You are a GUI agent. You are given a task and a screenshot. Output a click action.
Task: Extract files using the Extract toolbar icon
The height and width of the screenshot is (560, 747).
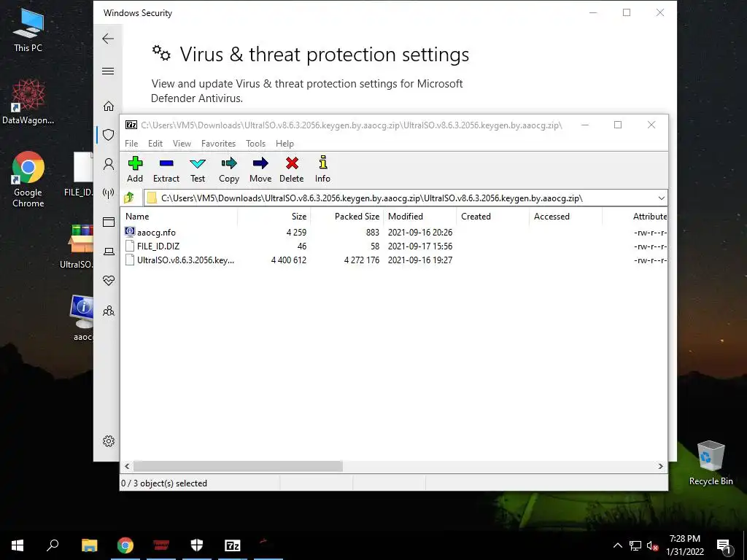point(166,169)
